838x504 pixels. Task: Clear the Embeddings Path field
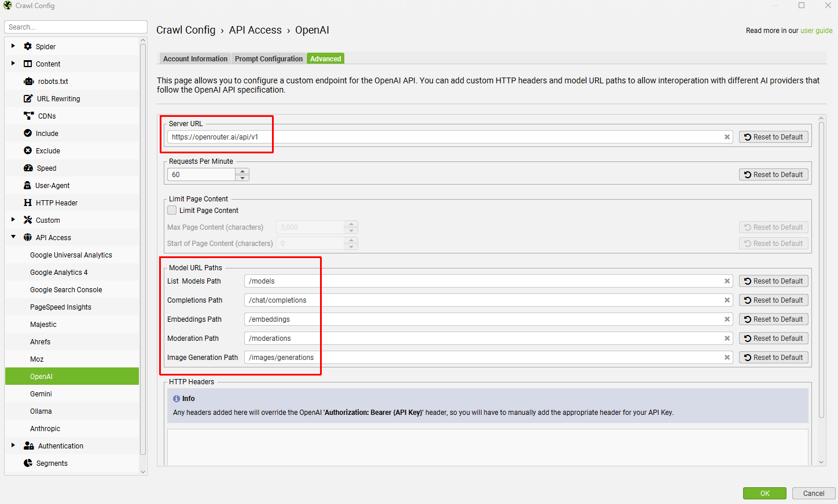coord(727,319)
